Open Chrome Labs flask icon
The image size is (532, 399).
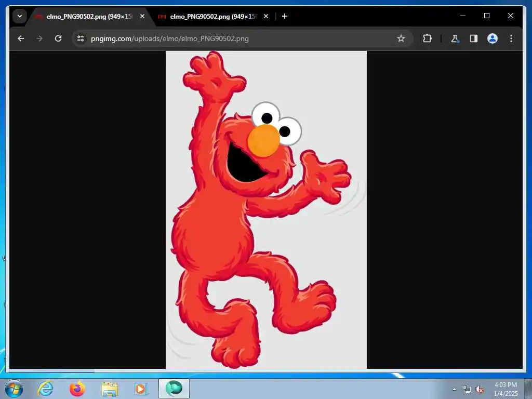(455, 38)
